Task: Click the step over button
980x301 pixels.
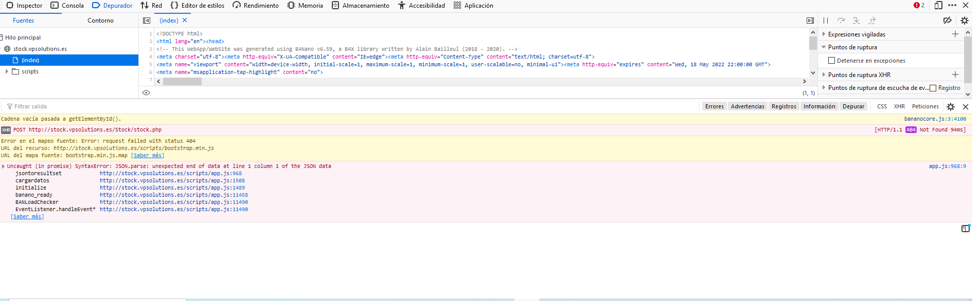Action: [841, 21]
